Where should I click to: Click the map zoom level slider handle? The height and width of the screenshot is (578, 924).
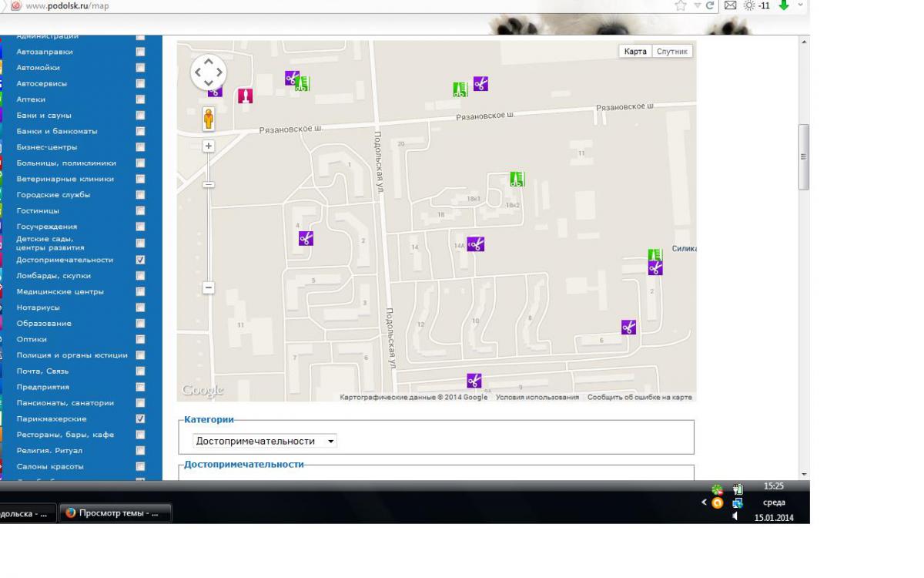tap(208, 185)
